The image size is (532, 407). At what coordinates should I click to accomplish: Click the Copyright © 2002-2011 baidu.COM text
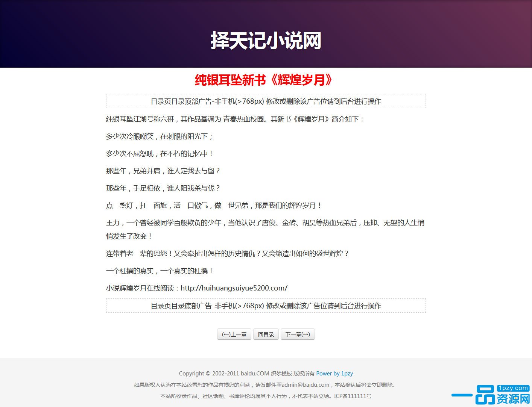click(x=224, y=373)
